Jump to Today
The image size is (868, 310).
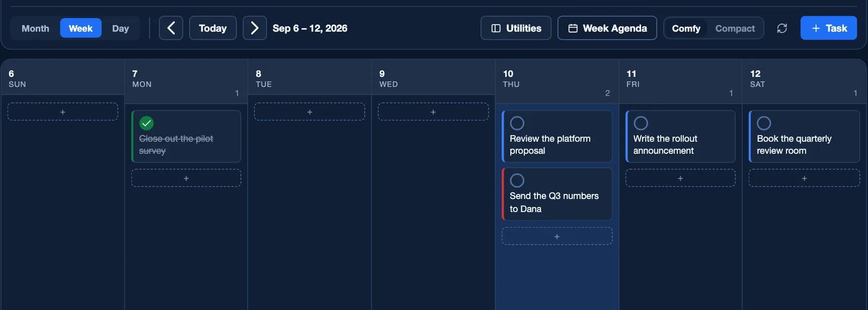pyautogui.click(x=213, y=28)
